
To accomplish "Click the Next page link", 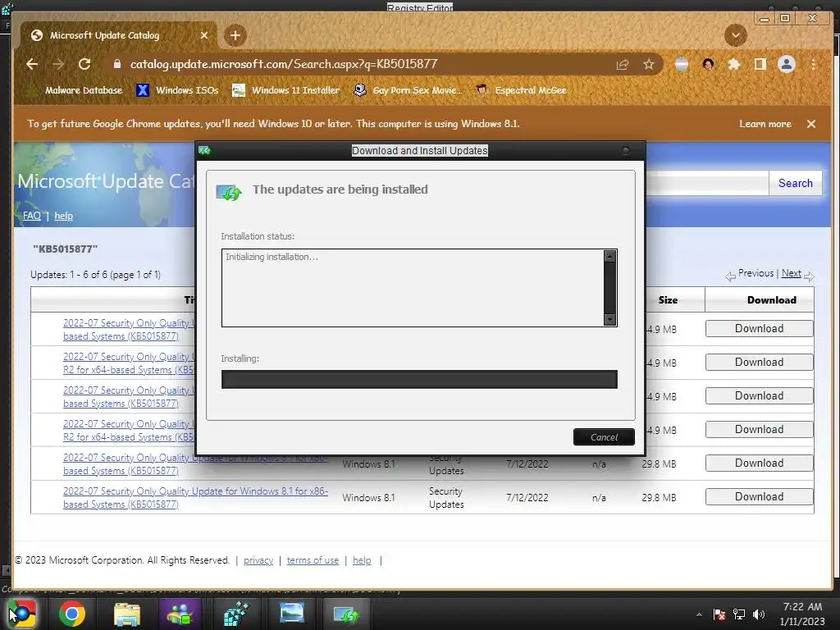I will [792, 273].
